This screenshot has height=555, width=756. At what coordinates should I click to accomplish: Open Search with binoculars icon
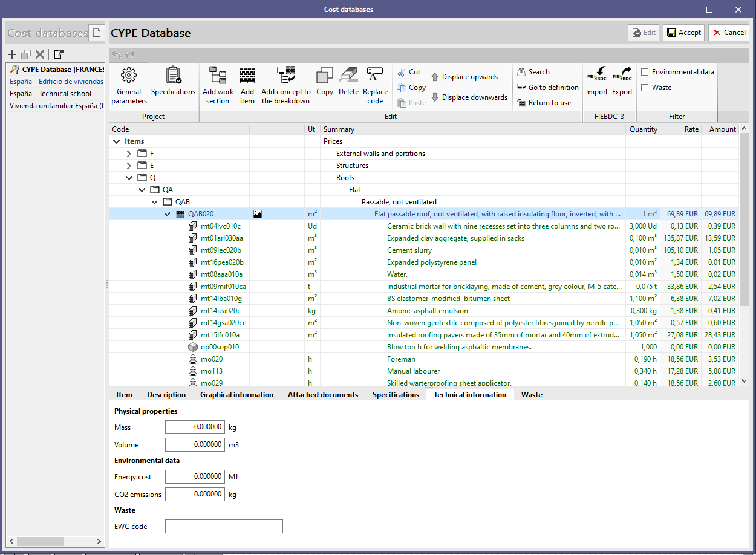click(x=533, y=72)
